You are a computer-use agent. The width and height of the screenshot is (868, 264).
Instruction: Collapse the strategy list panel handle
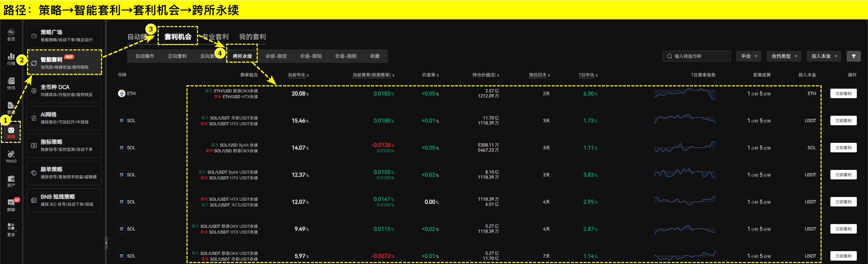106,243
